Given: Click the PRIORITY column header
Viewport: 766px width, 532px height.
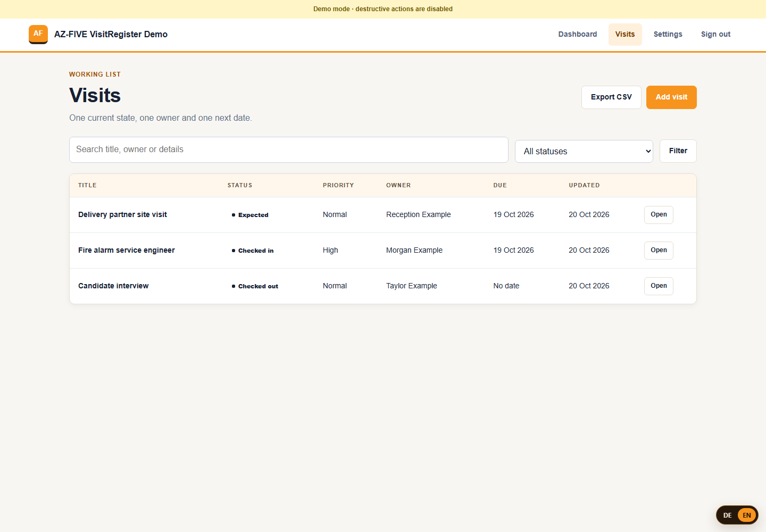Looking at the screenshot, I should [x=338, y=186].
